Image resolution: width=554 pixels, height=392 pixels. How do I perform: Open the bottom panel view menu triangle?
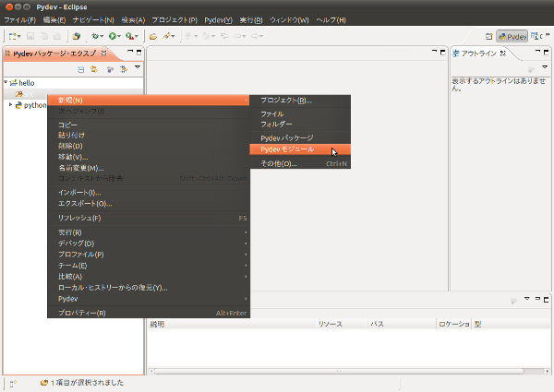click(x=527, y=299)
